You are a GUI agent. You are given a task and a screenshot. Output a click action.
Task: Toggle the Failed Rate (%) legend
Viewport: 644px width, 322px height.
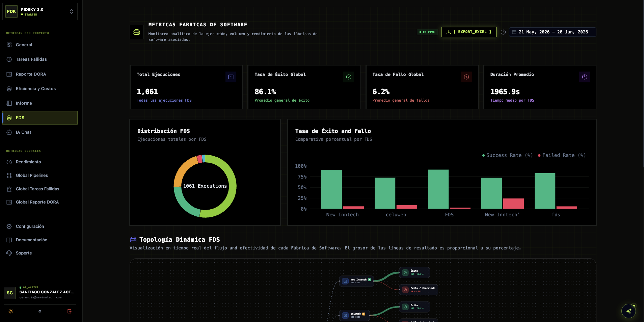tap(562, 155)
